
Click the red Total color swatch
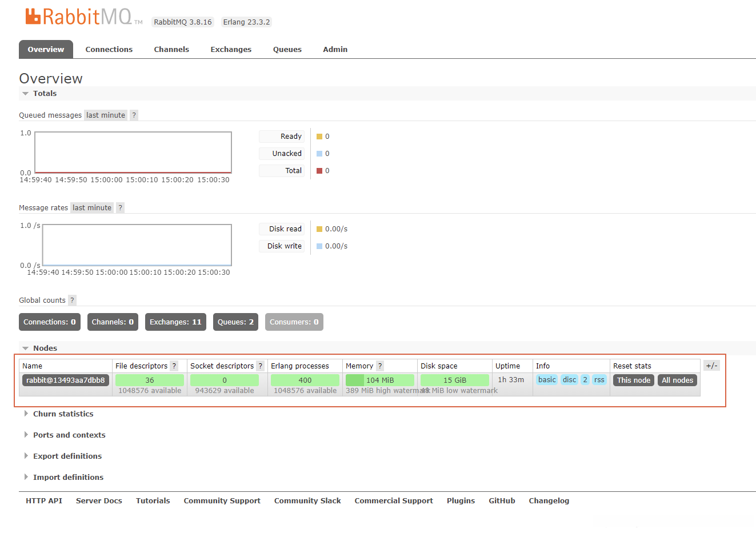coord(319,171)
